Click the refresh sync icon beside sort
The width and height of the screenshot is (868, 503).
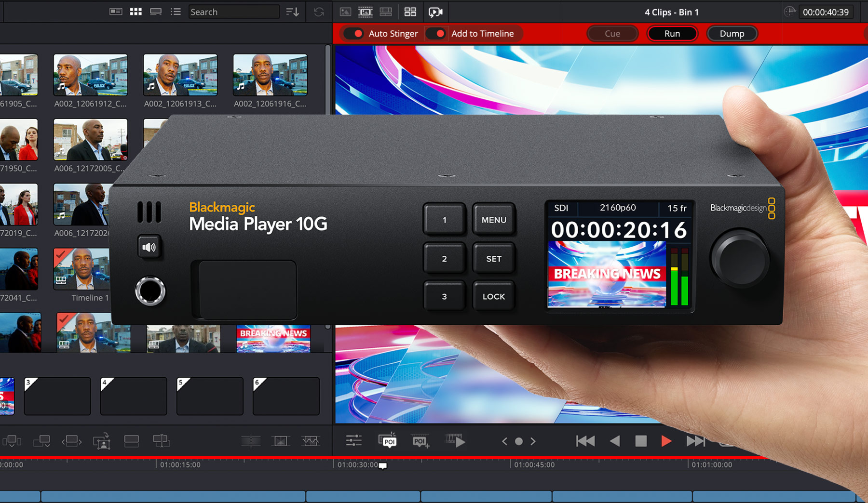tap(319, 12)
